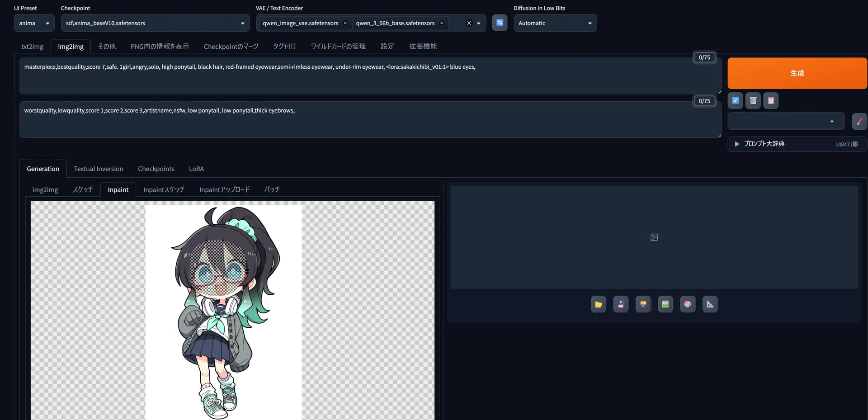Viewport: 868px width, 420px height.
Task: Send to img2img with picture frame icon
Action: point(665,304)
